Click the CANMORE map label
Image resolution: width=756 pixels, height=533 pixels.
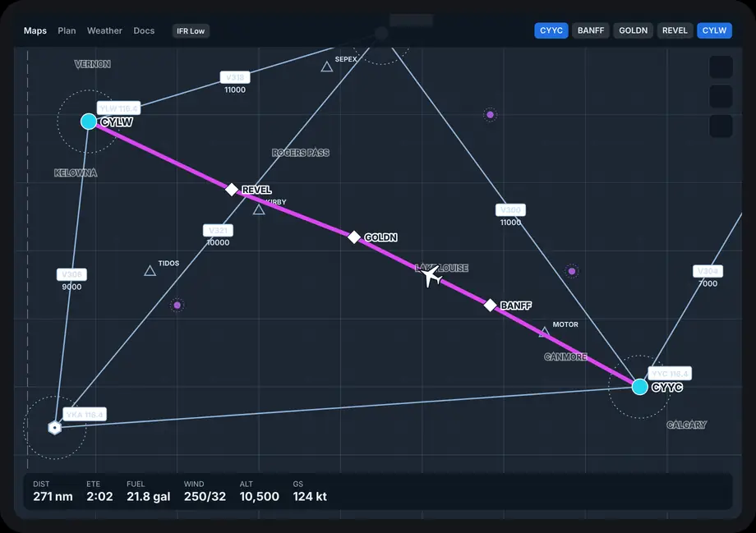[565, 356]
